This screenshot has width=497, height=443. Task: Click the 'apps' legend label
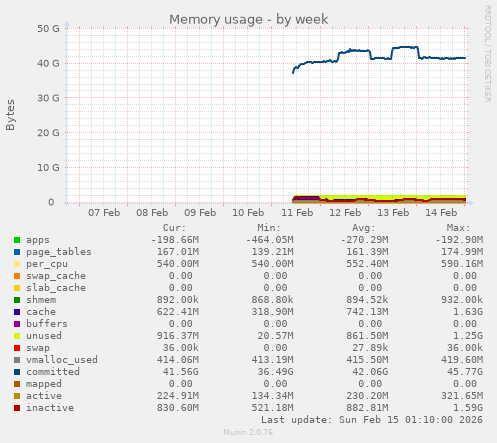click(x=38, y=240)
